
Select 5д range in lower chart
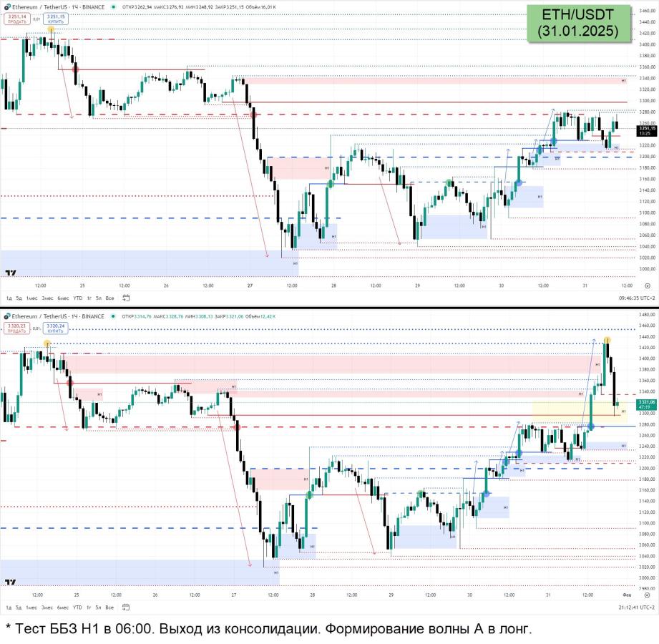19,608
